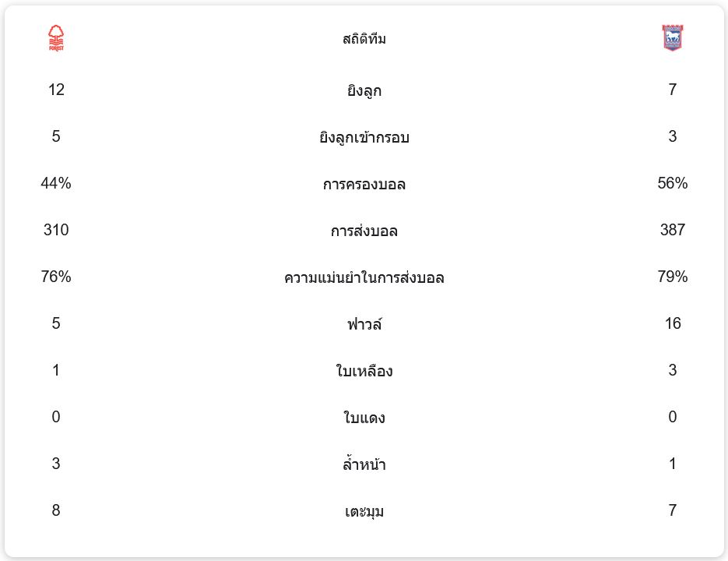
Task: Select the ยิงลูกเข้ากรอบ row label
Action: coord(364,137)
